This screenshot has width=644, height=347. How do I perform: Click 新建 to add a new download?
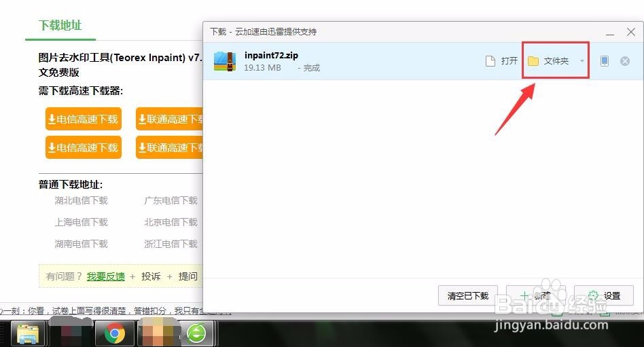coord(535,295)
